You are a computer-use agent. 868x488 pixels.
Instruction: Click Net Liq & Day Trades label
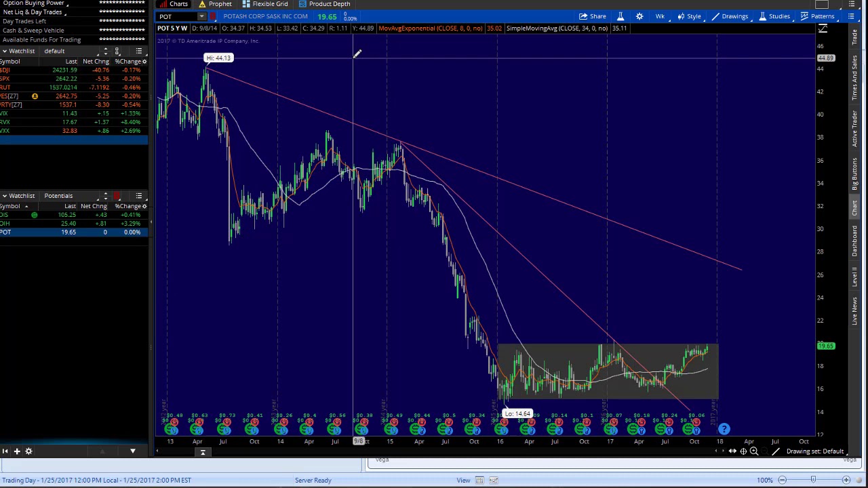click(x=33, y=12)
